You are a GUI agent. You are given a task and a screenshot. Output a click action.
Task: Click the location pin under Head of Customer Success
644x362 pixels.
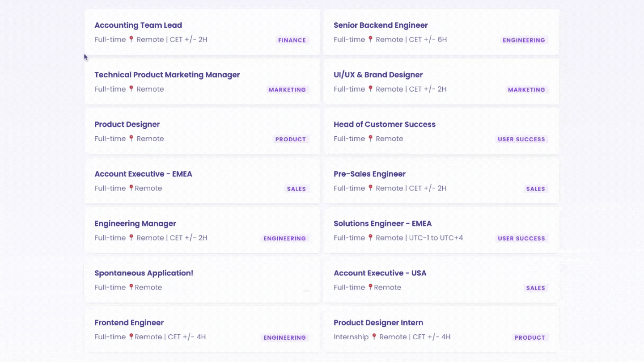(370, 139)
